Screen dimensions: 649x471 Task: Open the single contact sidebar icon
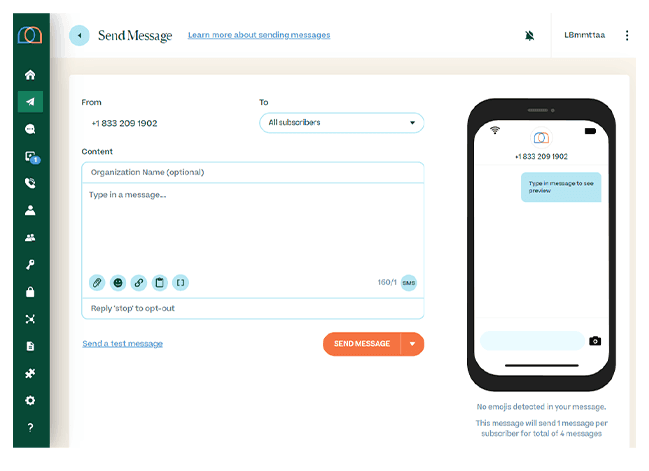pyautogui.click(x=30, y=210)
